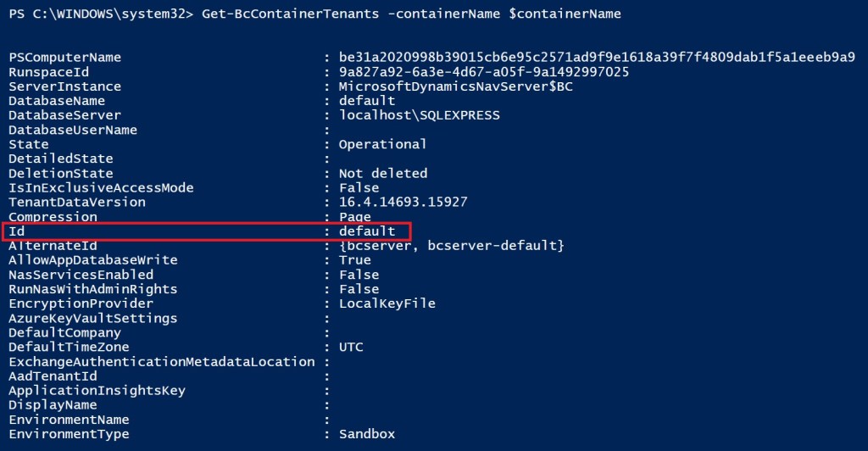The image size is (868, 451).
Task: Click the Sandbox environment type value
Action: pyautogui.click(x=366, y=434)
